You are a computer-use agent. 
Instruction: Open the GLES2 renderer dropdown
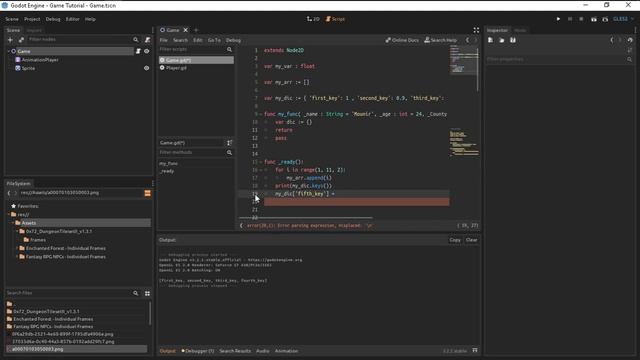click(x=623, y=19)
